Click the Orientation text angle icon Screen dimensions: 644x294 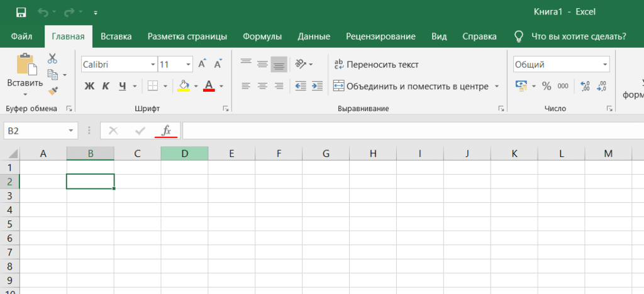coord(301,64)
